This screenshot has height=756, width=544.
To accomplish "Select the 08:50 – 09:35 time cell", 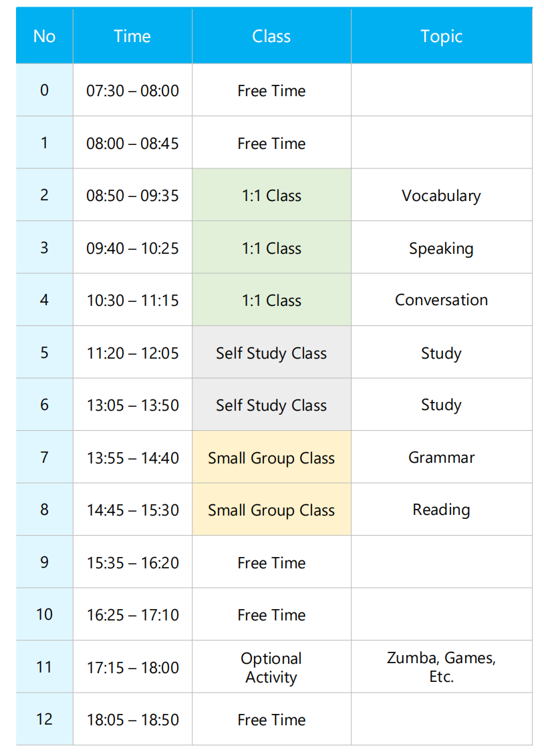I will coord(132,195).
